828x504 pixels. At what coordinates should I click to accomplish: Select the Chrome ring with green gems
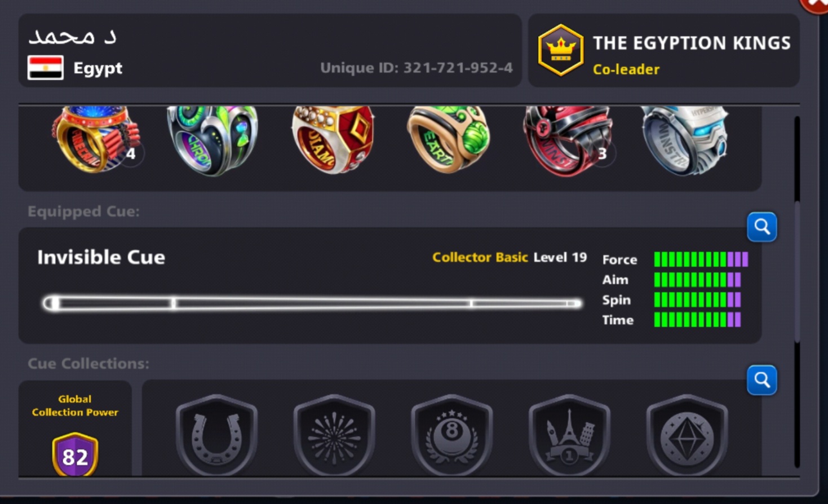coord(212,140)
